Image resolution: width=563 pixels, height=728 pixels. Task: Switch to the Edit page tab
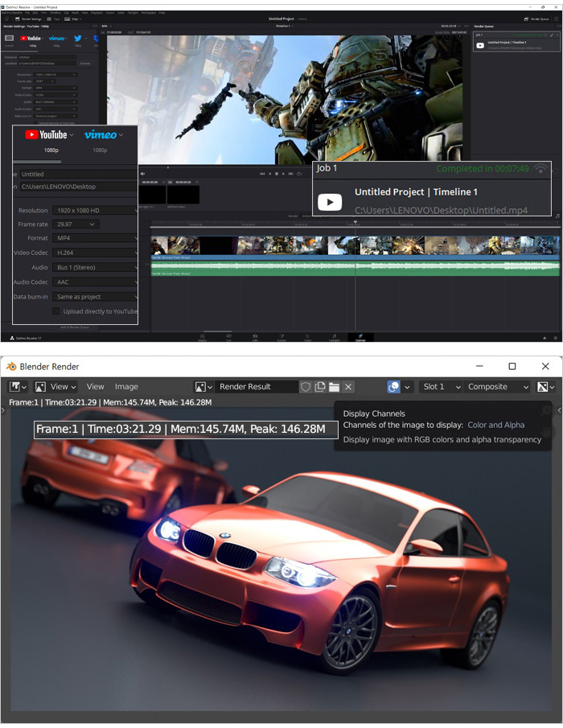tap(255, 337)
